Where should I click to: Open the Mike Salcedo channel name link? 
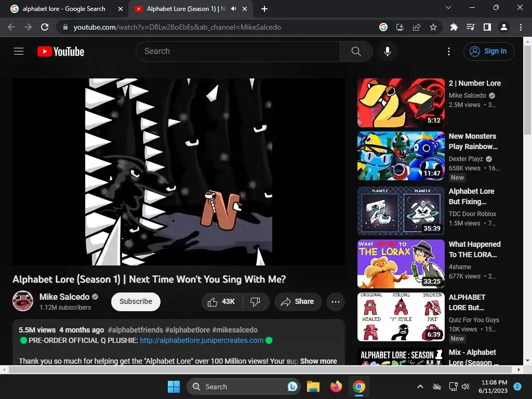(x=64, y=297)
